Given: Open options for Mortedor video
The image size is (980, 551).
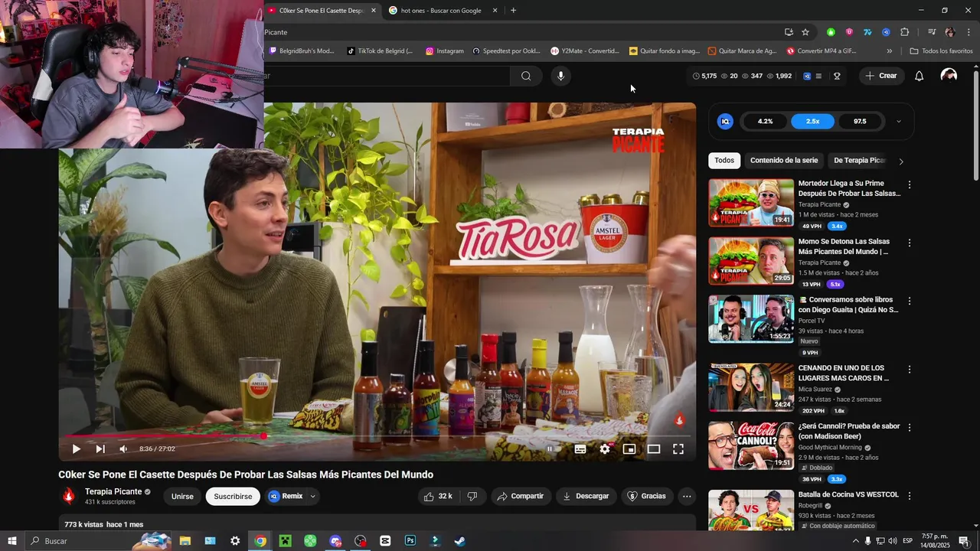Looking at the screenshot, I should tap(910, 184).
